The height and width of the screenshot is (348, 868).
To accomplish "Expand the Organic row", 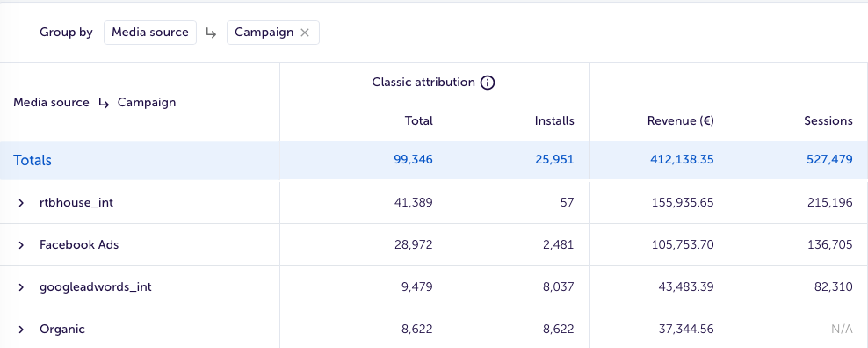I will 21,330.
